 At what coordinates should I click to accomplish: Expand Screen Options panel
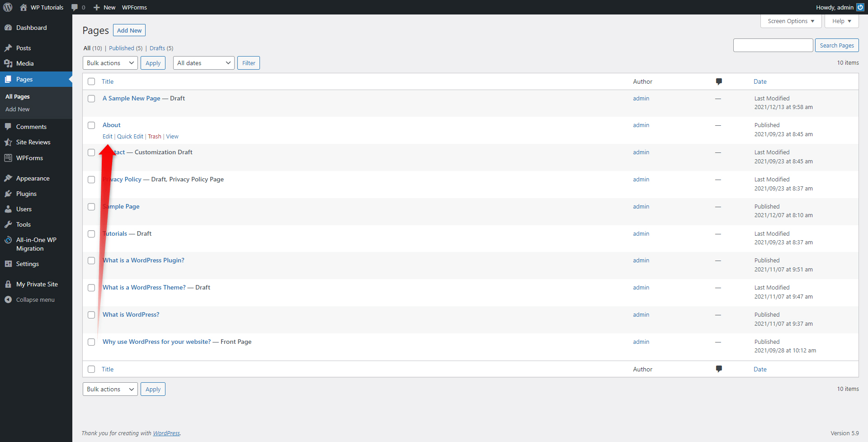[x=791, y=21]
